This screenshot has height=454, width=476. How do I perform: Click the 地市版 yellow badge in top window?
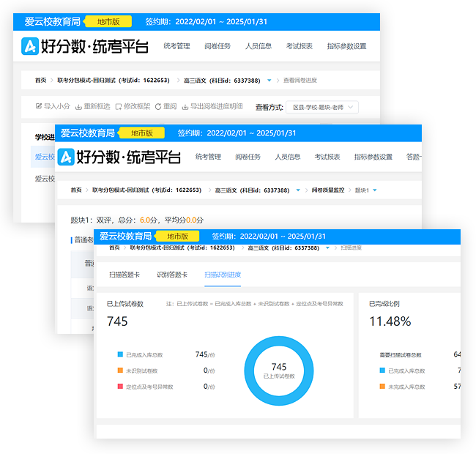tap(108, 21)
